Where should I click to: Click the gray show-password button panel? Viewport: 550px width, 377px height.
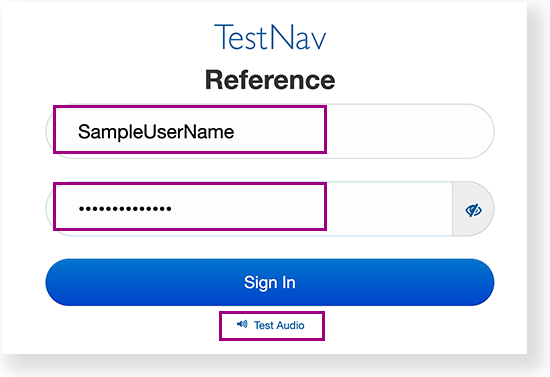click(473, 209)
